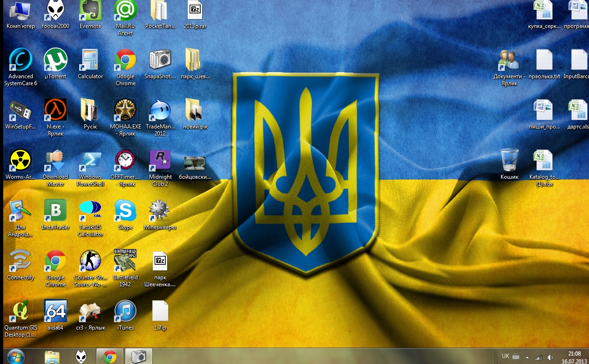This screenshot has height=364, width=589.
Task: Click the UK input language indicator
Action: point(506,356)
